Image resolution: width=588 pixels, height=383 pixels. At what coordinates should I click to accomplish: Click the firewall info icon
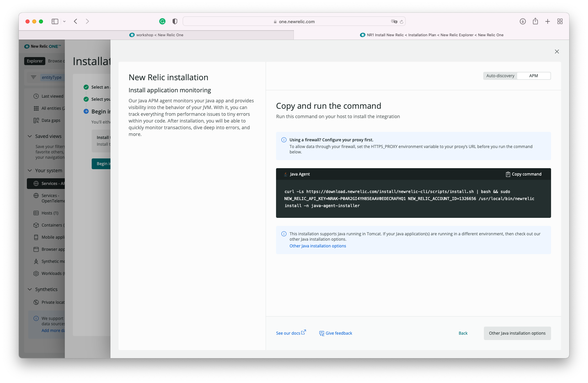pos(284,140)
